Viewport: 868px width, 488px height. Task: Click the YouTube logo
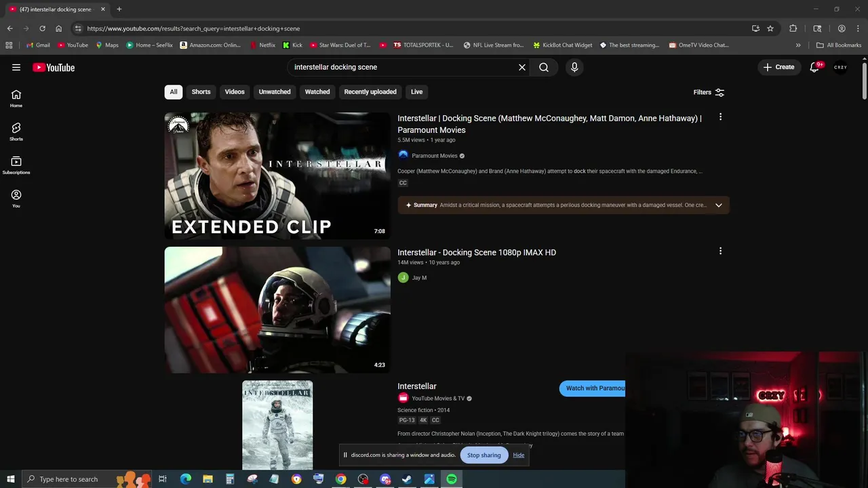pyautogui.click(x=54, y=67)
